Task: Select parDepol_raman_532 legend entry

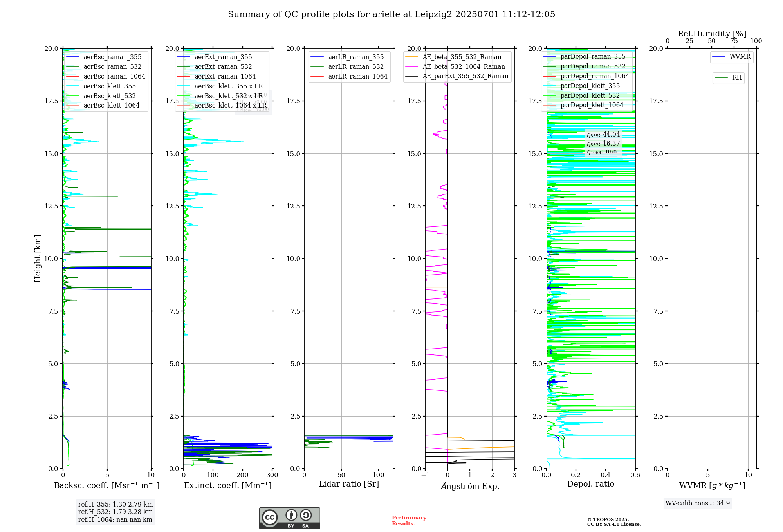Action: point(585,66)
